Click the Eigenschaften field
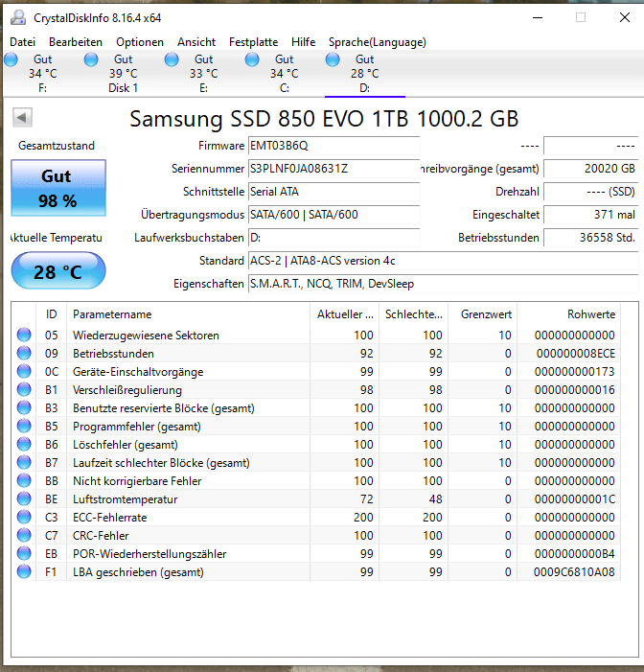This screenshot has width=644, height=672. point(443,284)
